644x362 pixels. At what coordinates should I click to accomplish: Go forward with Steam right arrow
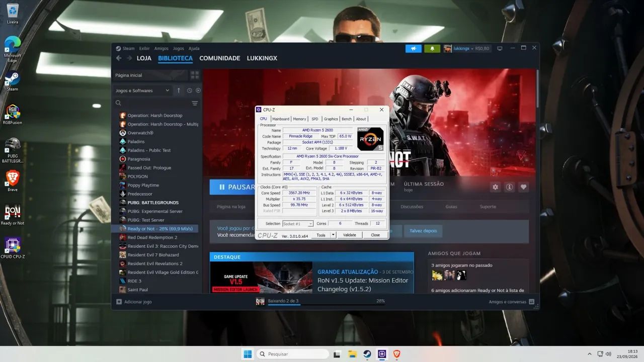tap(129, 58)
